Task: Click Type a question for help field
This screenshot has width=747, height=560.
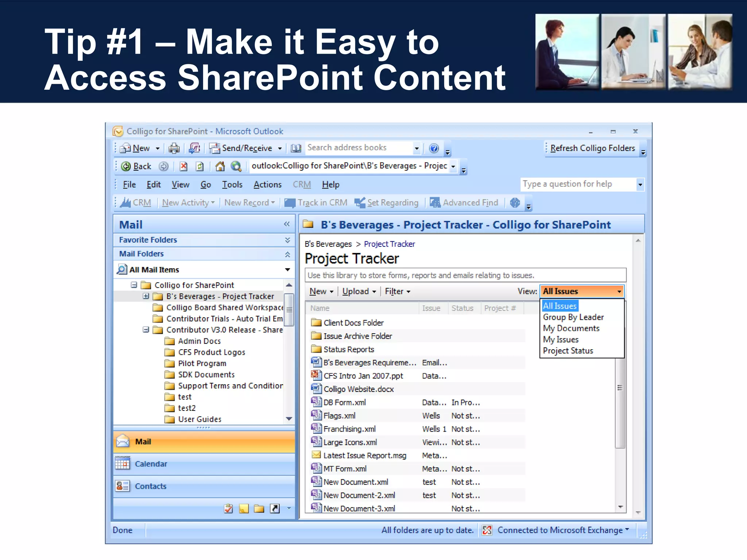Action: coord(578,184)
